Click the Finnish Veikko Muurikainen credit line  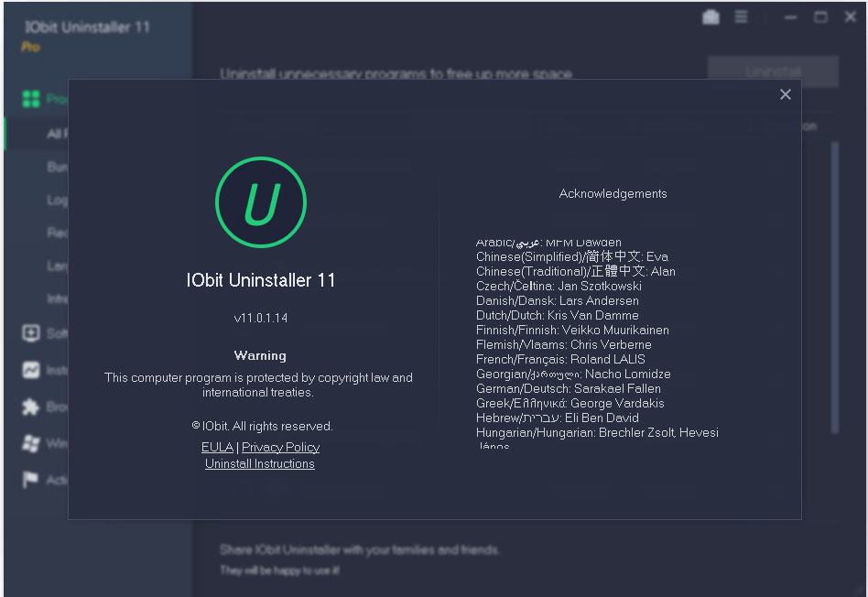click(572, 330)
